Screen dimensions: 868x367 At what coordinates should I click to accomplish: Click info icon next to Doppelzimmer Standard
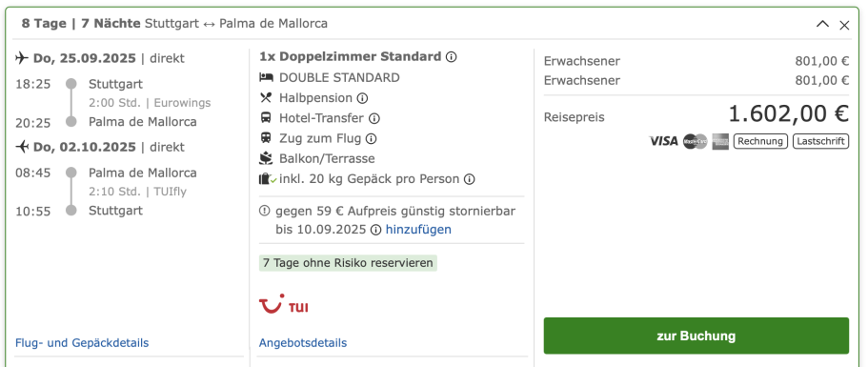[x=452, y=57]
